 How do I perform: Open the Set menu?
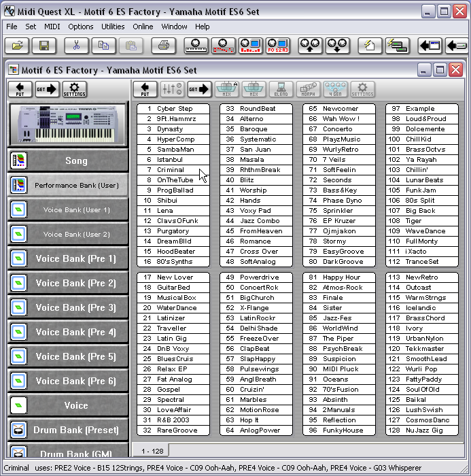31,27
